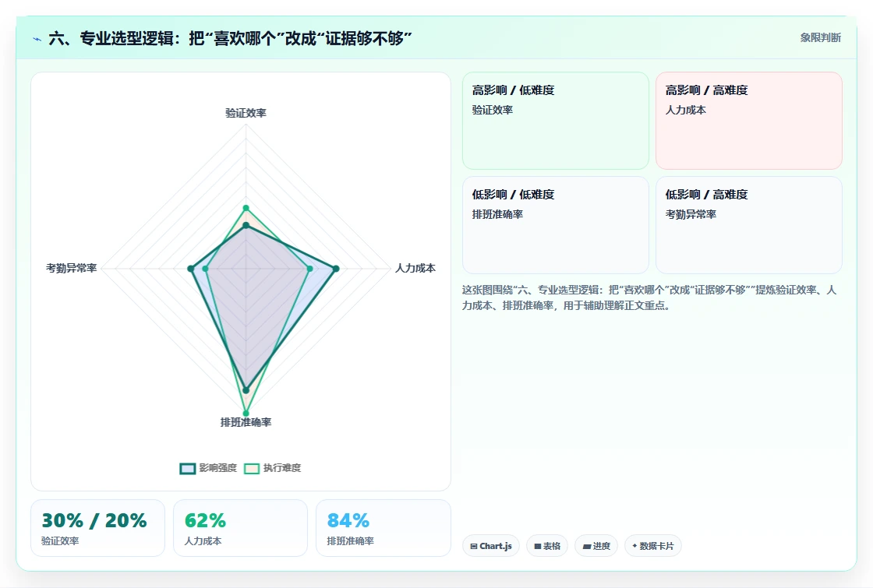The image size is (873, 588).
Task: Click the 数据卡片 chip sparkle icon
Action: 634,546
